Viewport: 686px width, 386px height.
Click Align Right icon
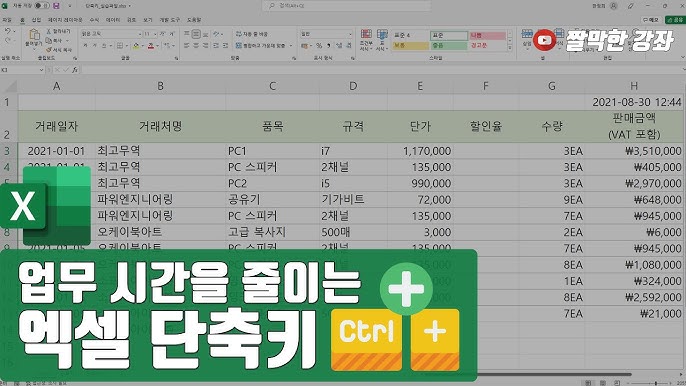click(x=206, y=46)
